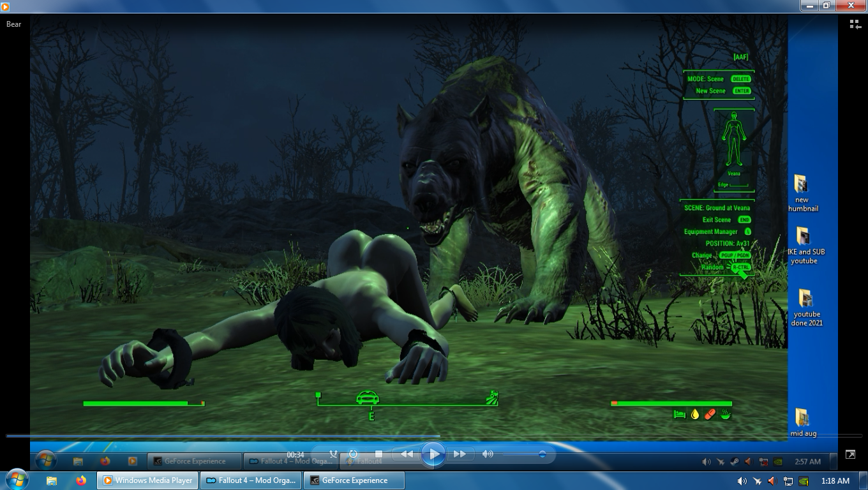Open the NVIDIA tray icon

tap(804, 481)
